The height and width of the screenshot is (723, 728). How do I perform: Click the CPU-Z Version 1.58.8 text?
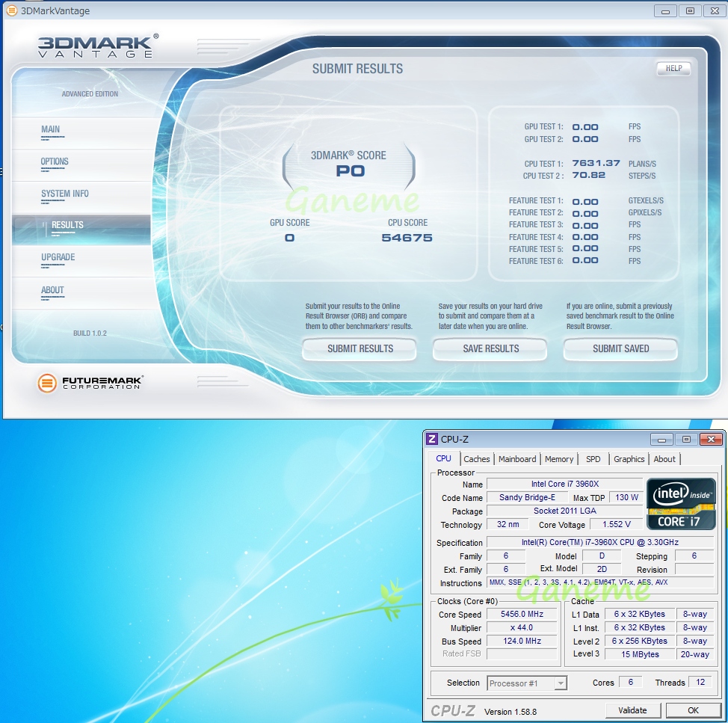(510, 712)
